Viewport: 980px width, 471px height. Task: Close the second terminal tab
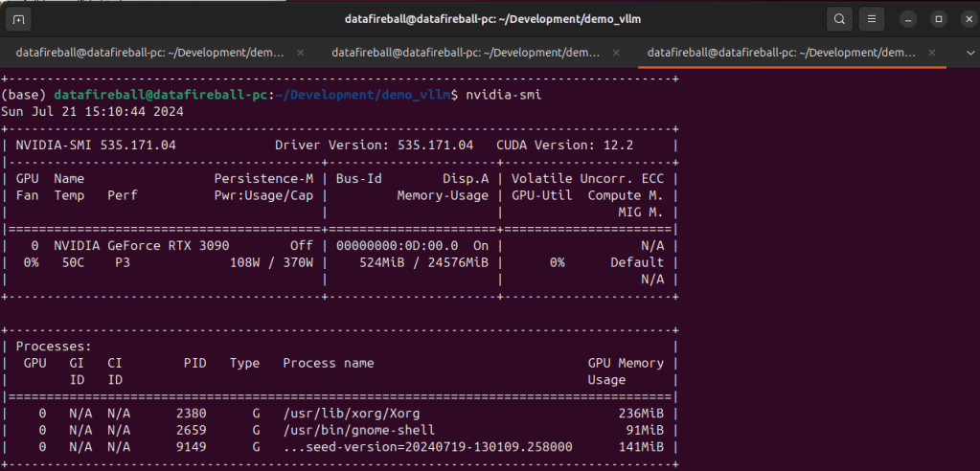click(x=613, y=53)
